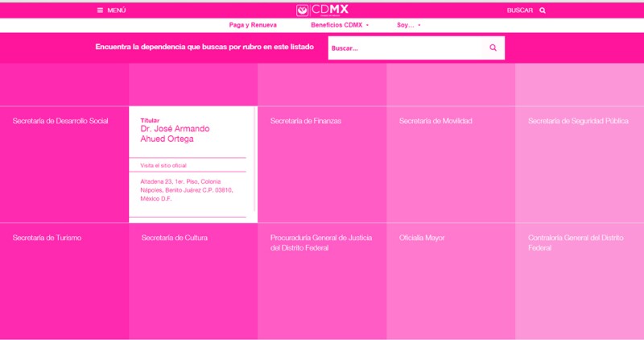Click the Titular label in white card
Screen dimensions: 644x340
[150, 121]
